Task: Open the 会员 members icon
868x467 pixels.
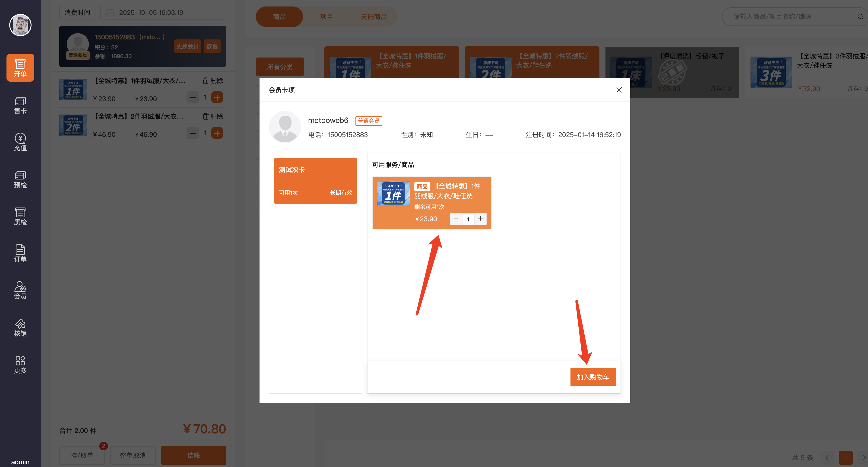Action: pos(20,290)
